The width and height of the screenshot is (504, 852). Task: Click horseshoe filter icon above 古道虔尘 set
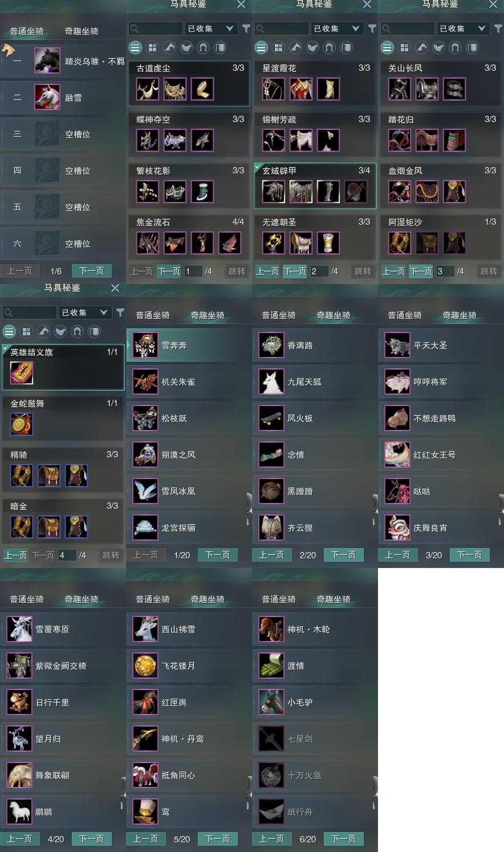[x=203, y=47]
